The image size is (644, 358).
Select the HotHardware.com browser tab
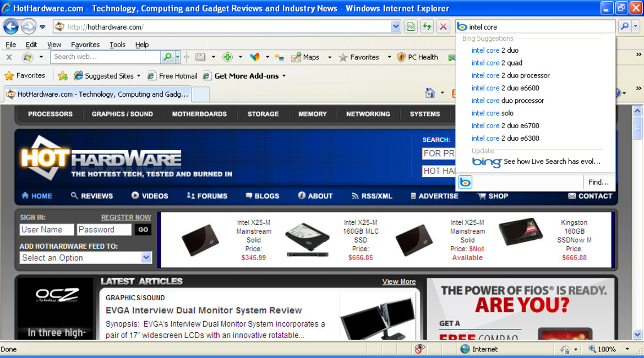click(97, 94)
